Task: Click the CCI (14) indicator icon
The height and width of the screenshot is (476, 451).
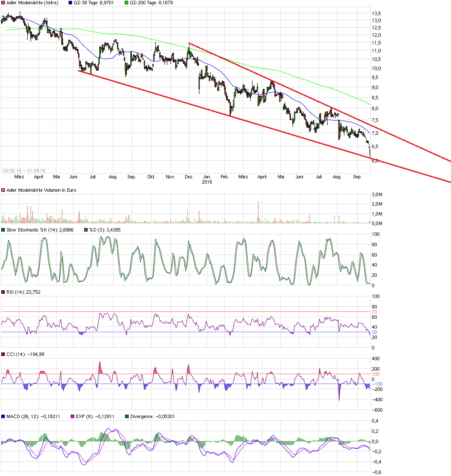Action: (x=3, y=354)
